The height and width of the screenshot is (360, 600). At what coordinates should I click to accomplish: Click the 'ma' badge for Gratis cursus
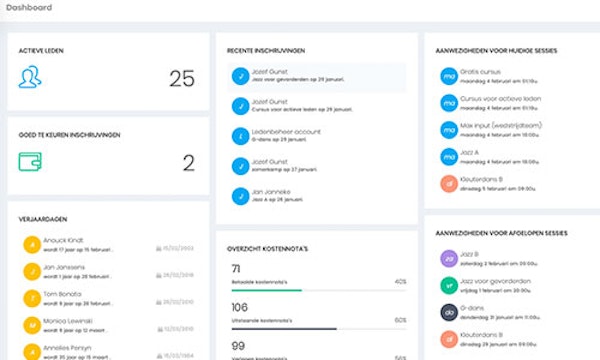449,76
